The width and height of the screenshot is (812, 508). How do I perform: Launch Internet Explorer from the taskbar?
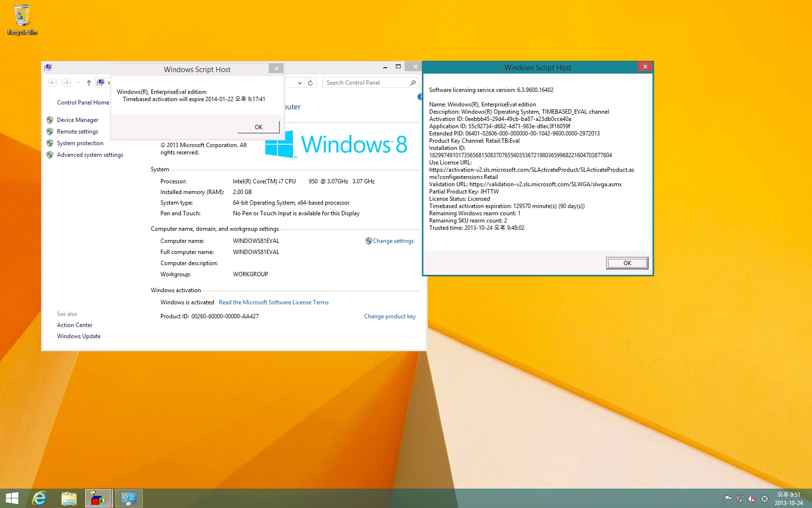[39, 498]
